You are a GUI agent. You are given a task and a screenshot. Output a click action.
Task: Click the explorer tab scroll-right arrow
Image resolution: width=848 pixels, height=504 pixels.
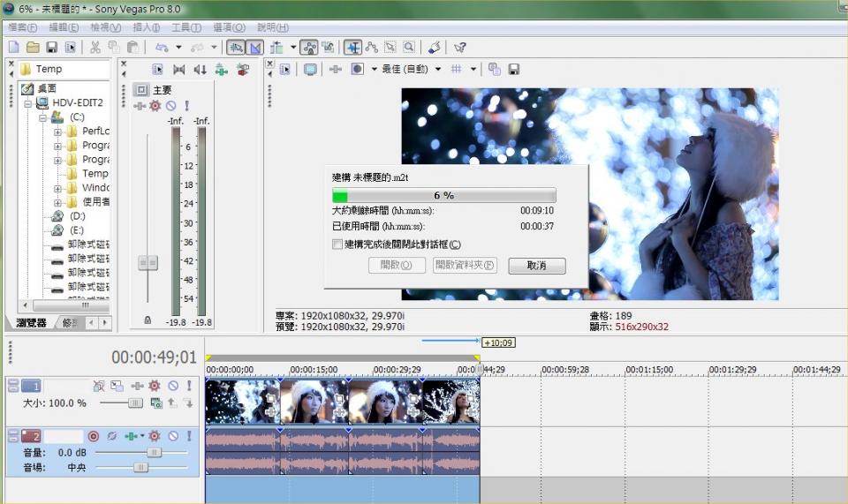point(104,322)
